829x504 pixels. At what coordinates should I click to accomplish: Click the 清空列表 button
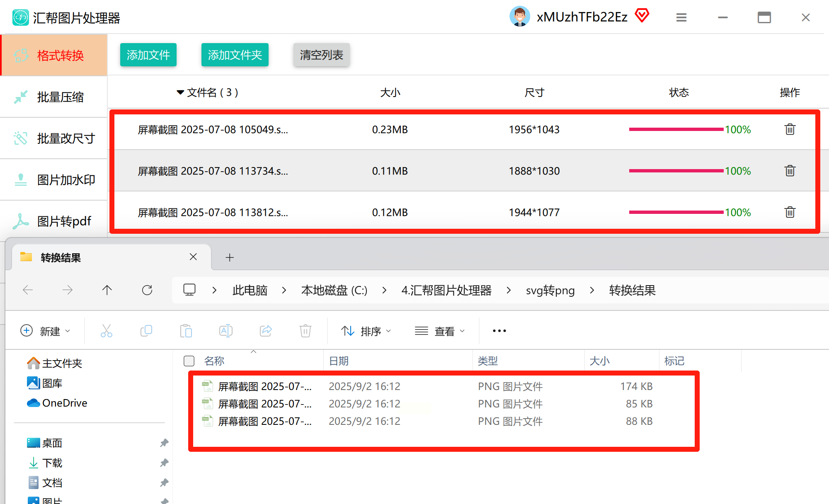tap(321, 55)
